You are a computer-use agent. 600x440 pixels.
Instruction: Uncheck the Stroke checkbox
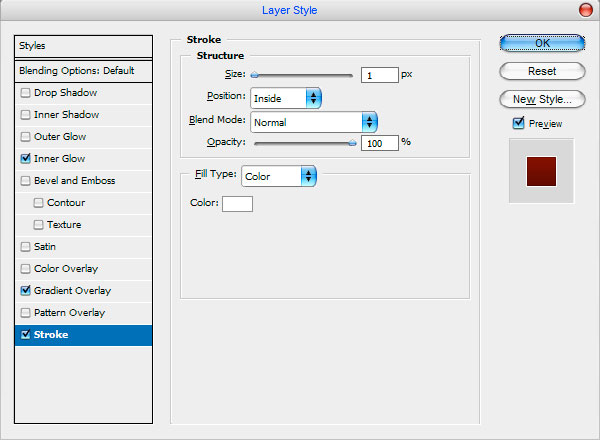(25, 335)
